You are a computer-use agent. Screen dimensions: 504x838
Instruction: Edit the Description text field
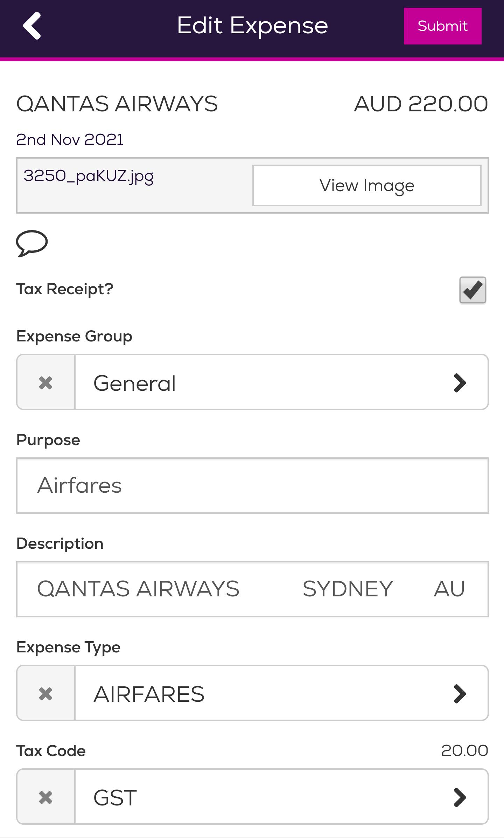coord(252,589)
